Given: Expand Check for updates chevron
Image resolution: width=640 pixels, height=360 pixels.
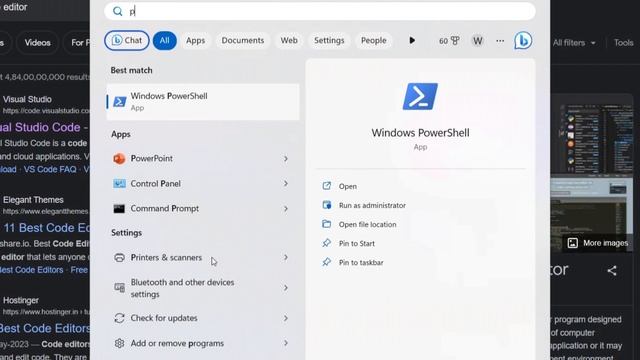Looking at the screenshot, I should (286, 318).
